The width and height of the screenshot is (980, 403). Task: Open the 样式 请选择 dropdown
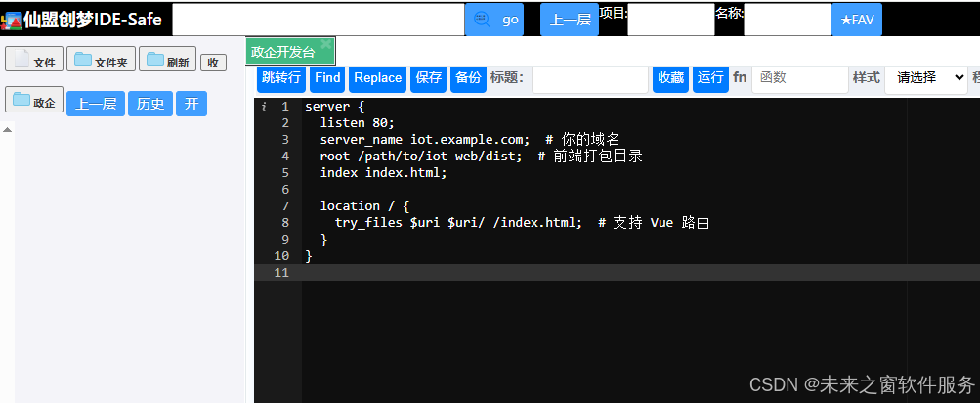point(926,79)
